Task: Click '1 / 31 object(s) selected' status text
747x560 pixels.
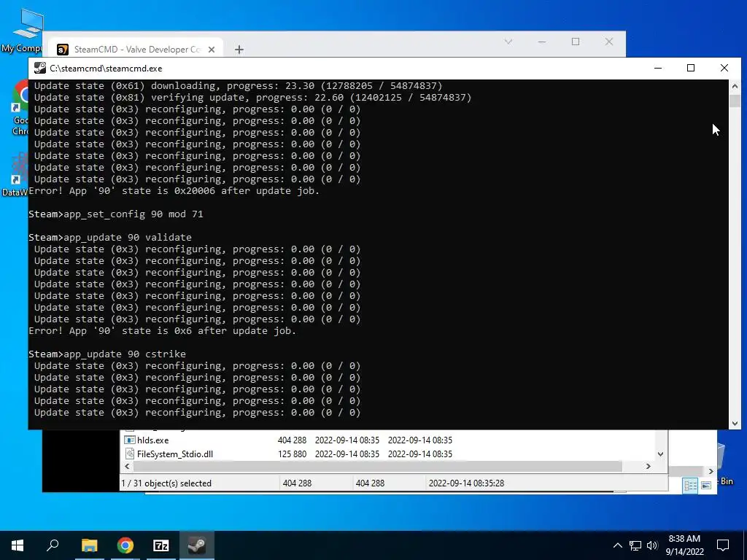Action: [166, 483]
